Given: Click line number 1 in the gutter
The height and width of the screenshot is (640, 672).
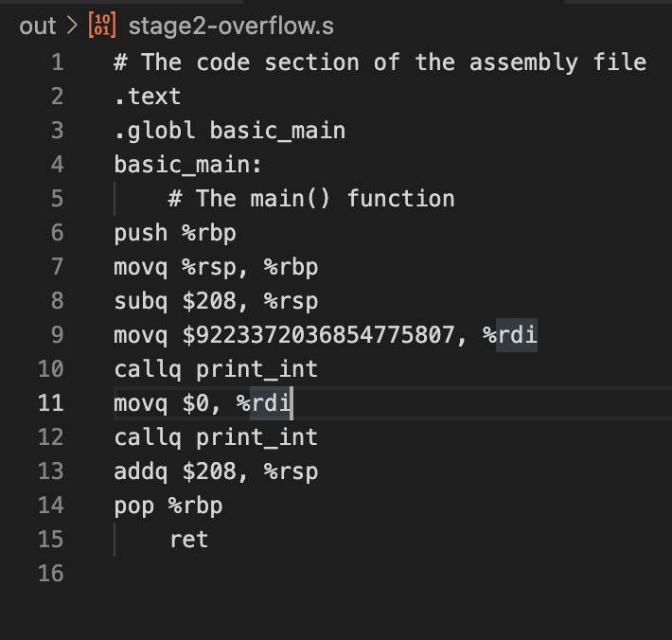Looking at the screenshot, I should 57,62.
